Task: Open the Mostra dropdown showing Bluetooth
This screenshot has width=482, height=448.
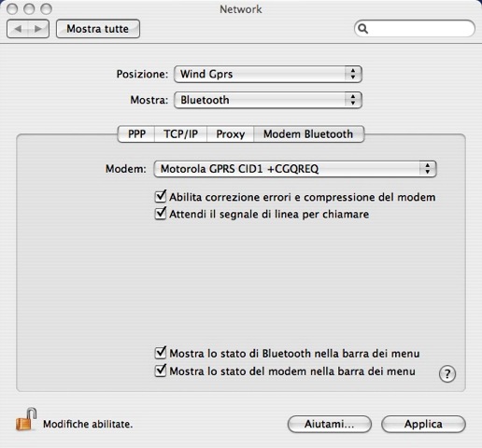Action: [x=268, y=100]
